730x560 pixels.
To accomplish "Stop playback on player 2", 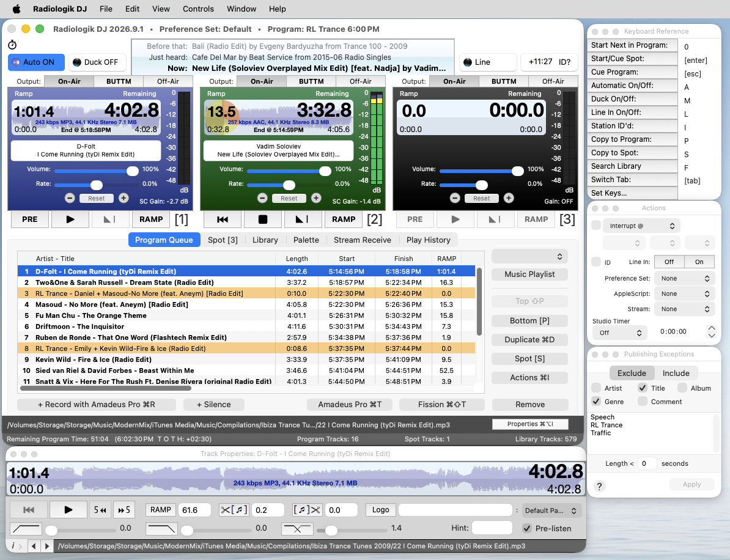I will [x=262, y=219].
